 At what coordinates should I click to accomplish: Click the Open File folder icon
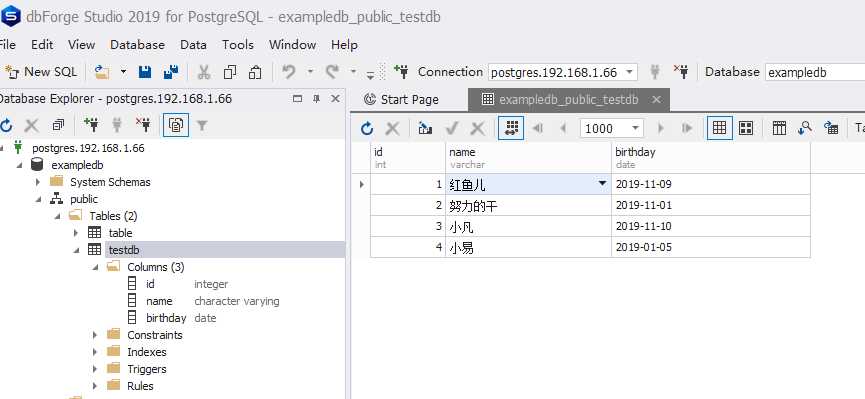coord(102,72)
